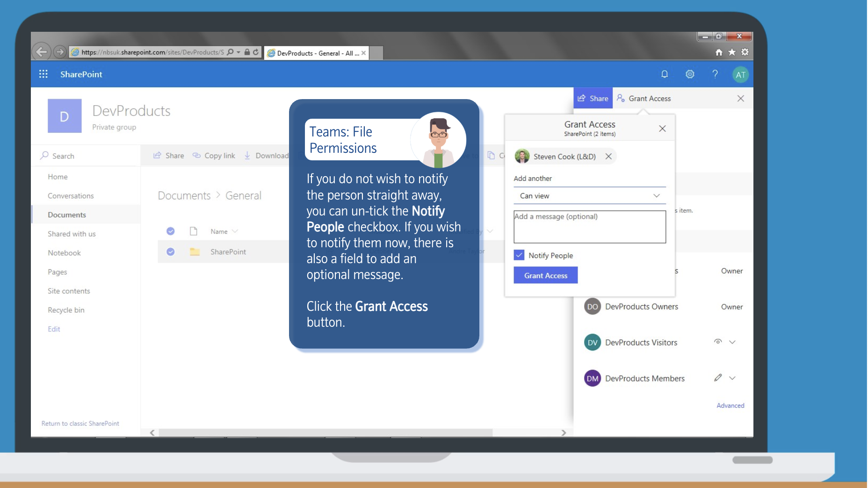Open Conversations in the left navigation

click(x=71, y=196)
